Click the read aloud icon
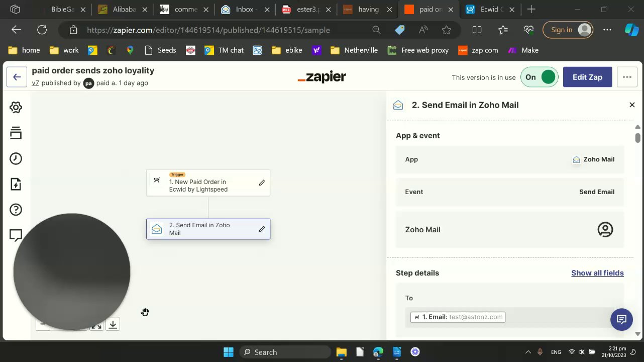This screenshot has width=644, height=362. click(423, 30)
